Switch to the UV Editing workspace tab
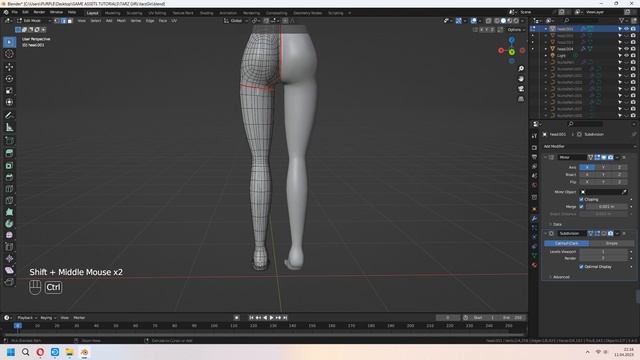This screenshot has height=360, width=640. point(157,13)
